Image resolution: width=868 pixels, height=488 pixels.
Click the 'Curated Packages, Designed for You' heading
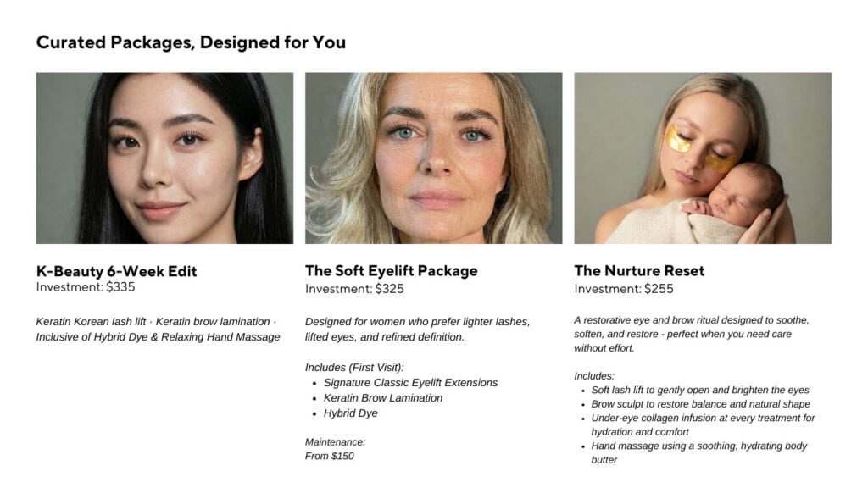191,42
